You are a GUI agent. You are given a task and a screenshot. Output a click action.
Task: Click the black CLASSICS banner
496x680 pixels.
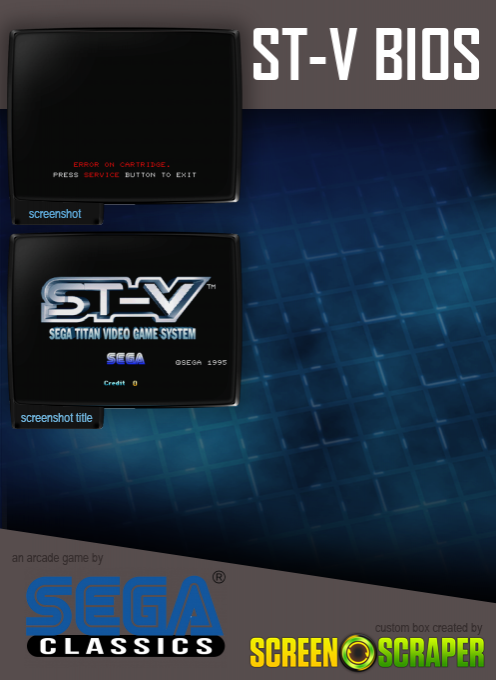pos(126,647)
